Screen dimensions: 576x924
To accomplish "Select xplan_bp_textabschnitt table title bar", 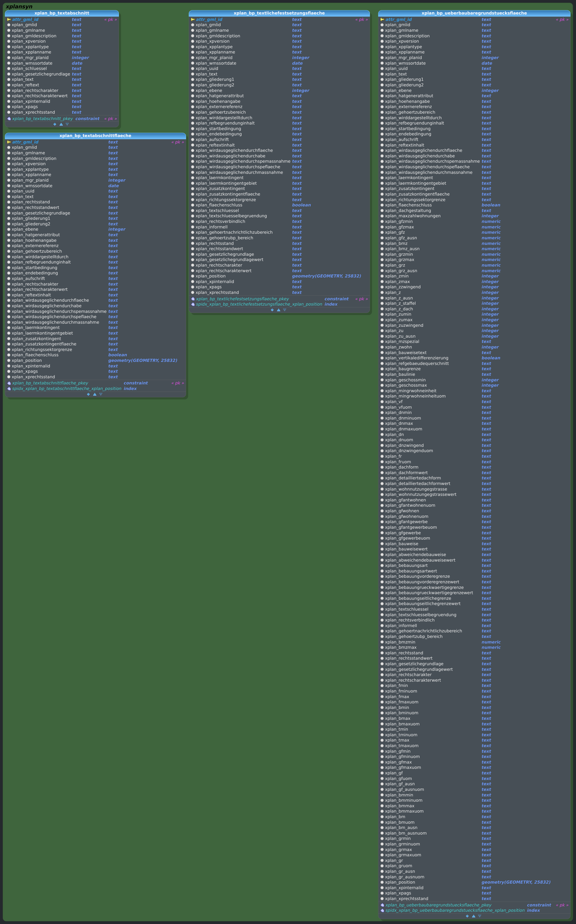I will tap(62, 13).
